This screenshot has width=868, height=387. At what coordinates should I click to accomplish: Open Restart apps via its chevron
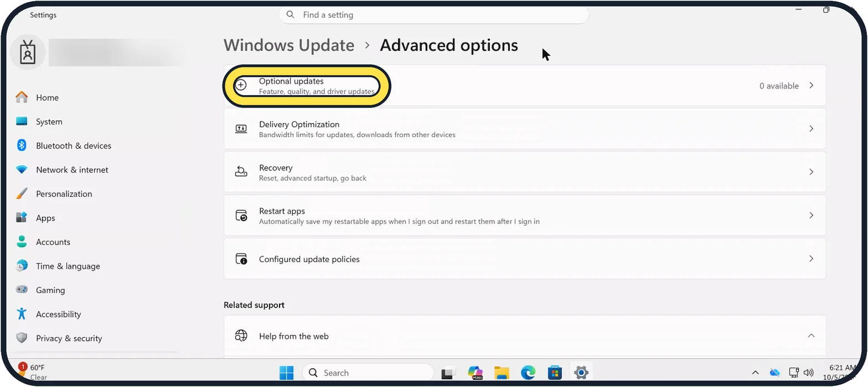coord(811,216)
